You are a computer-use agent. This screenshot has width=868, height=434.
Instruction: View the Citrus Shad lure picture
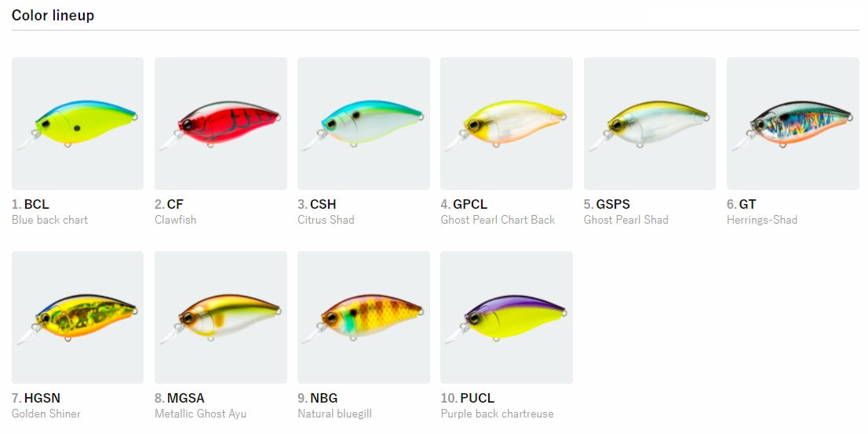363,123
